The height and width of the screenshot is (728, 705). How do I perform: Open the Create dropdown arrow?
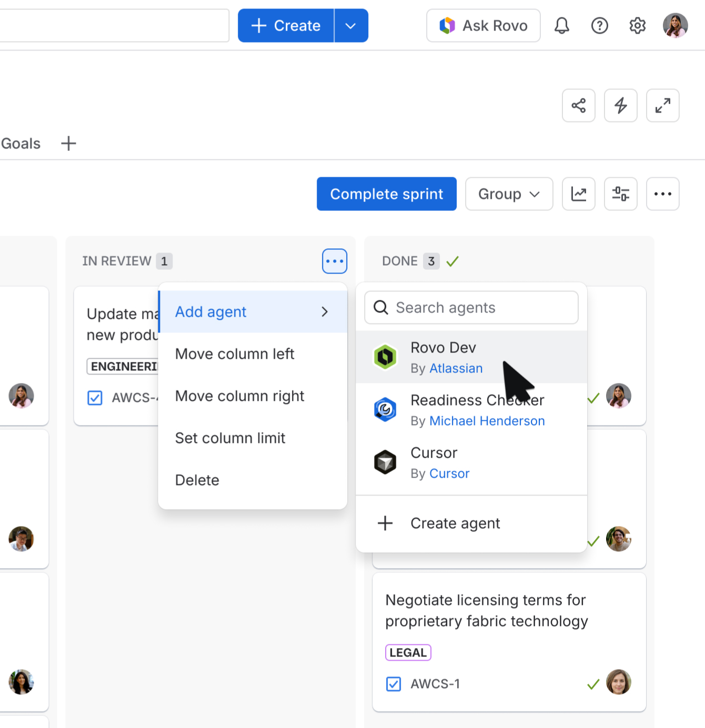click(351, 25)
